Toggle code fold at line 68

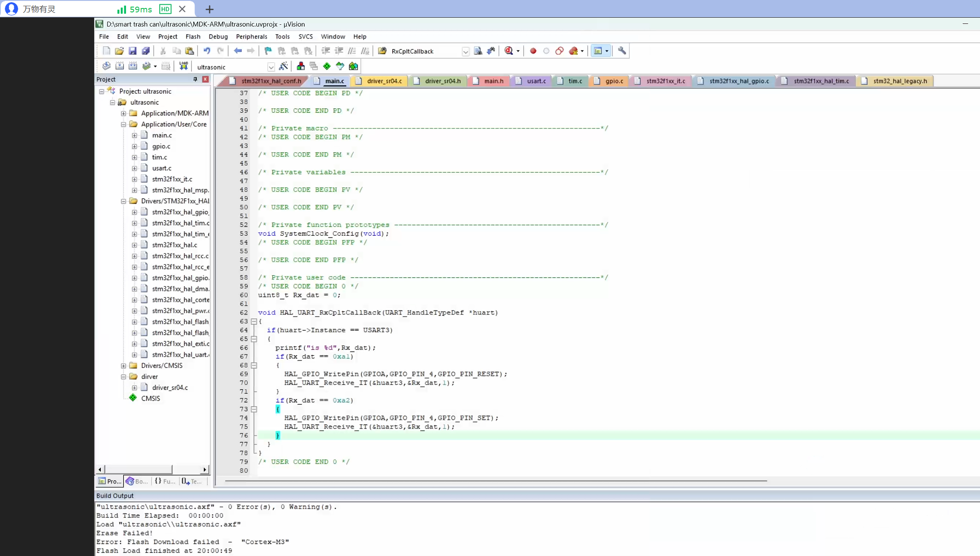pos(254,365)
